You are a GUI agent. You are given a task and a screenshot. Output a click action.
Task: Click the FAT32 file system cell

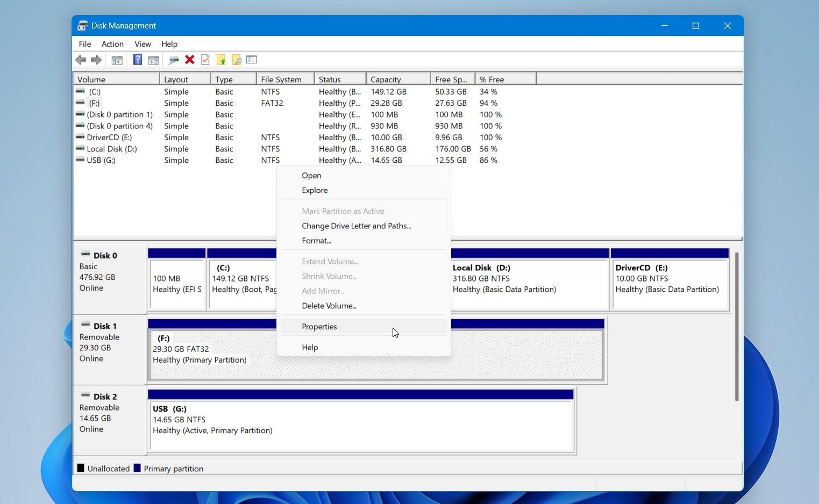[x=272, y=103]
